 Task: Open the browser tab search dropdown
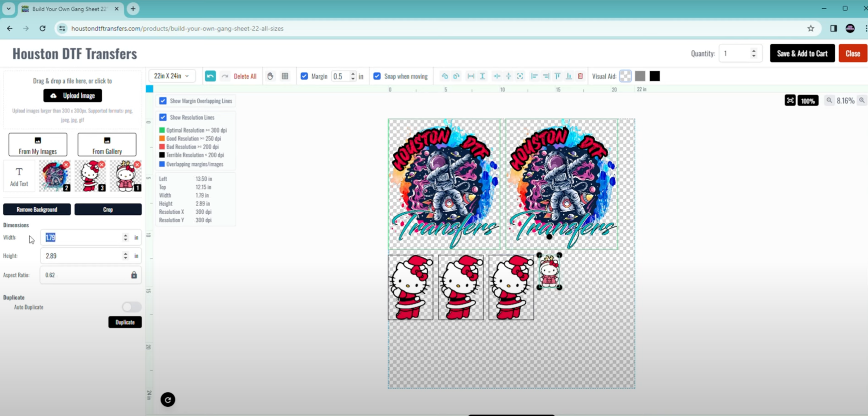tap(9, 9)
